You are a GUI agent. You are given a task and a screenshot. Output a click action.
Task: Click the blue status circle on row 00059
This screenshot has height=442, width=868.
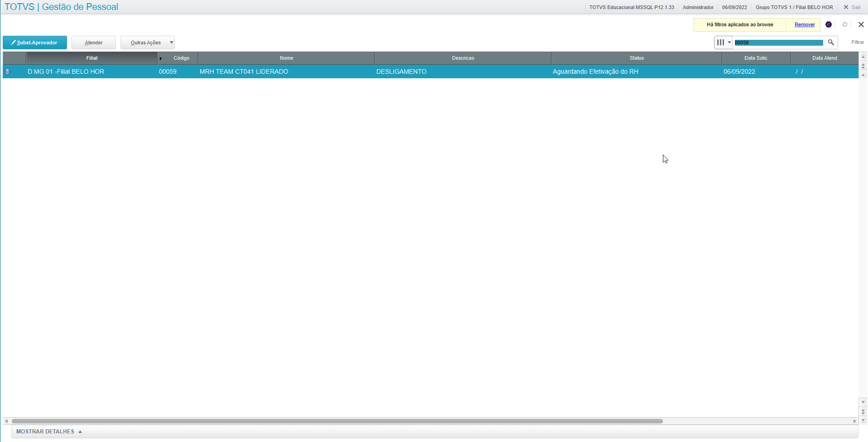coord(8,71)
